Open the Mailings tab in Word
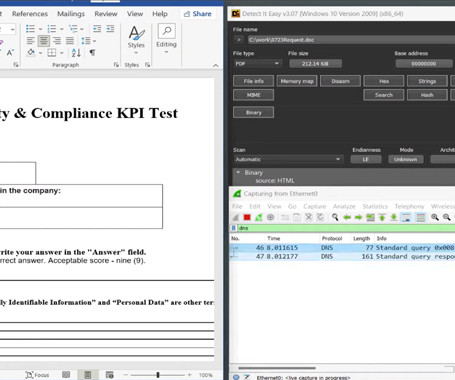The width and height of the screenshot is (455, 380). pos(71,14)
